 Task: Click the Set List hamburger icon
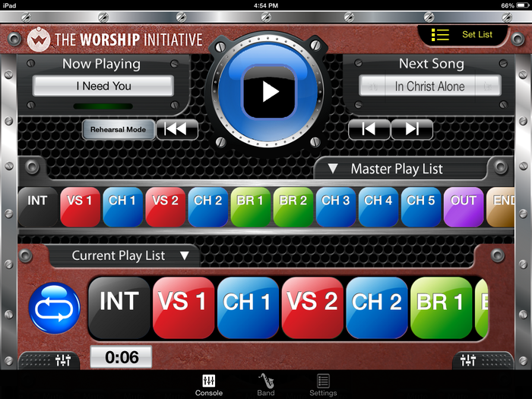pos(440,35)
